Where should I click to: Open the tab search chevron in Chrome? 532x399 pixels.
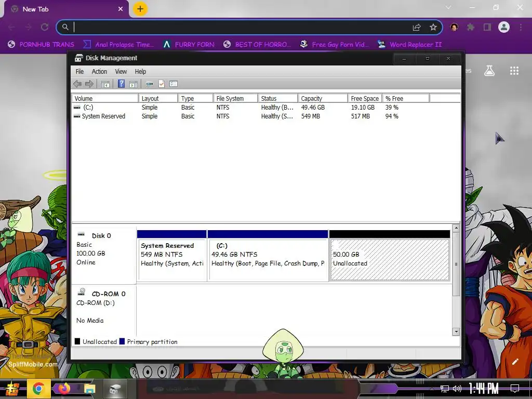448,7
